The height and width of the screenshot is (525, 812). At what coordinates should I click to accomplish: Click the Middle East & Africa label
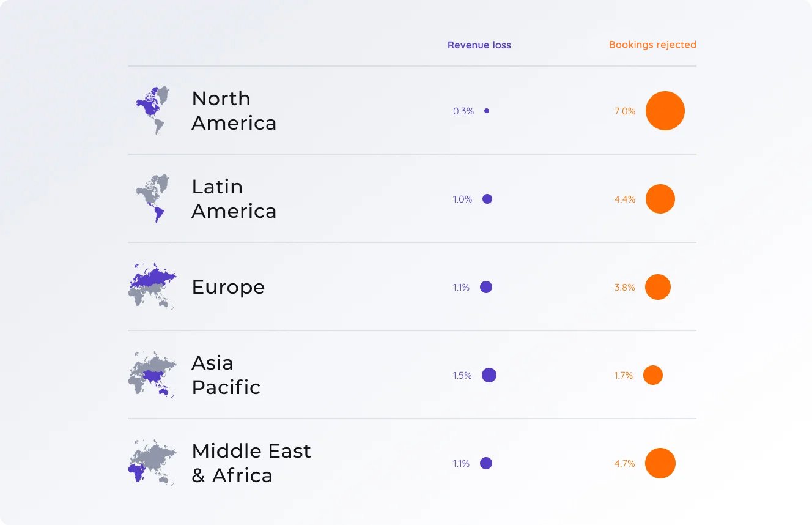251,463
